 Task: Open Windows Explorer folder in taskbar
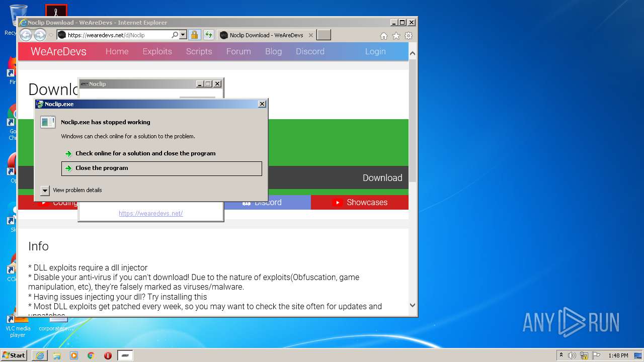[x=57, y=355]
